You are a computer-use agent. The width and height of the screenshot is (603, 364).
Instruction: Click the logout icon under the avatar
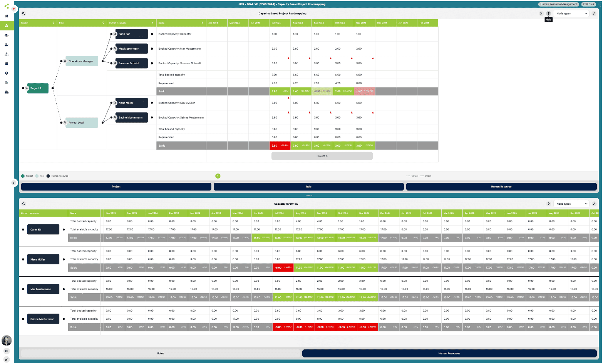tap(7, 351)
